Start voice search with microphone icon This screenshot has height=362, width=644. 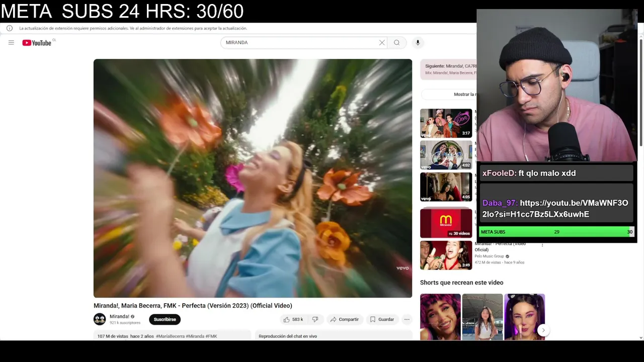pyautogui.click(x=418, y=43)
